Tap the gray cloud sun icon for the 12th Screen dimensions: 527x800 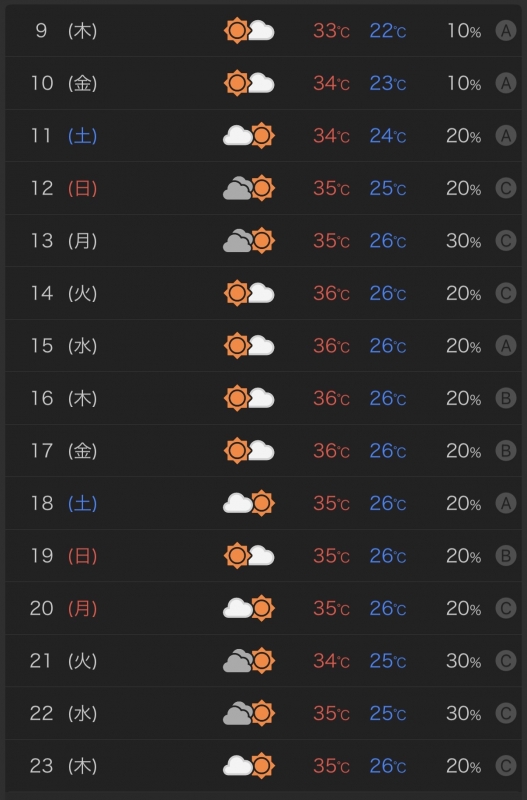(x=249, y=188)
